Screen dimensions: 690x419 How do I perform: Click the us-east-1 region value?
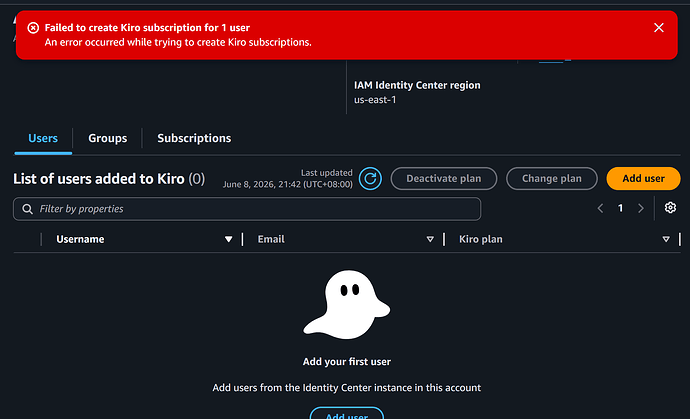coord(375,100)
